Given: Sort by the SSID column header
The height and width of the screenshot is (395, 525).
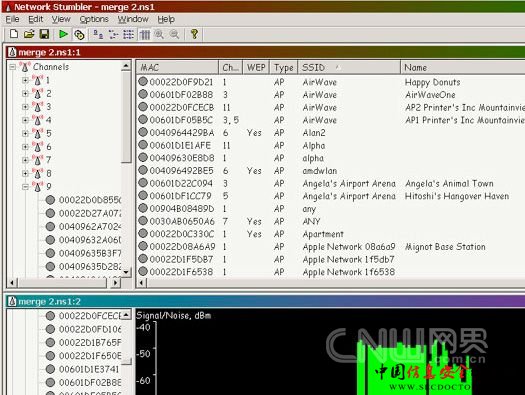Looking at the screenshot, I should coord(349,67).
